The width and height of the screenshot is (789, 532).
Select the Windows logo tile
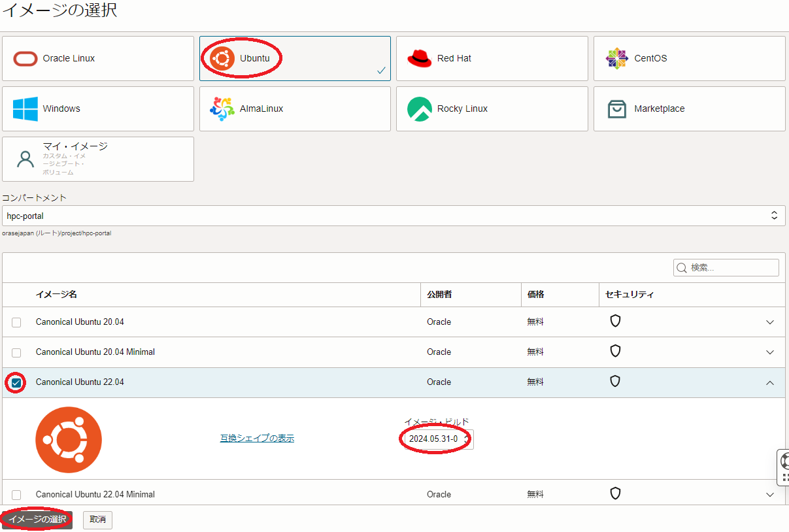98,109
